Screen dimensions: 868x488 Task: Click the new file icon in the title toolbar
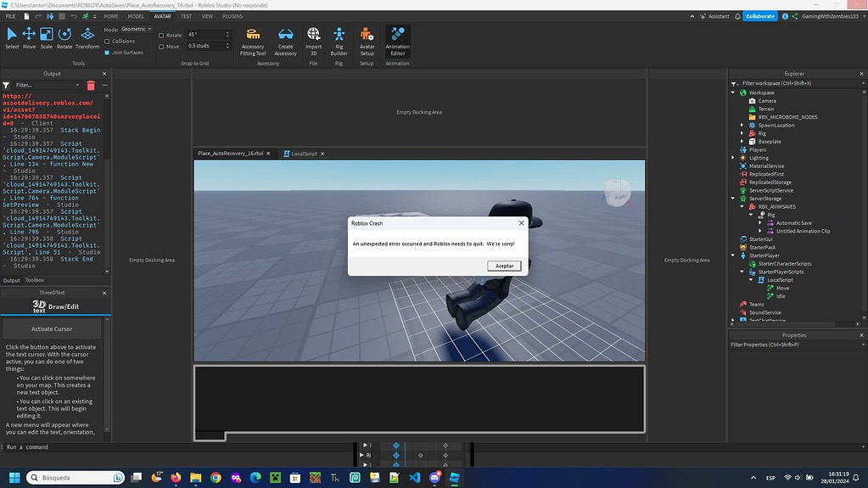coord(26,16)
